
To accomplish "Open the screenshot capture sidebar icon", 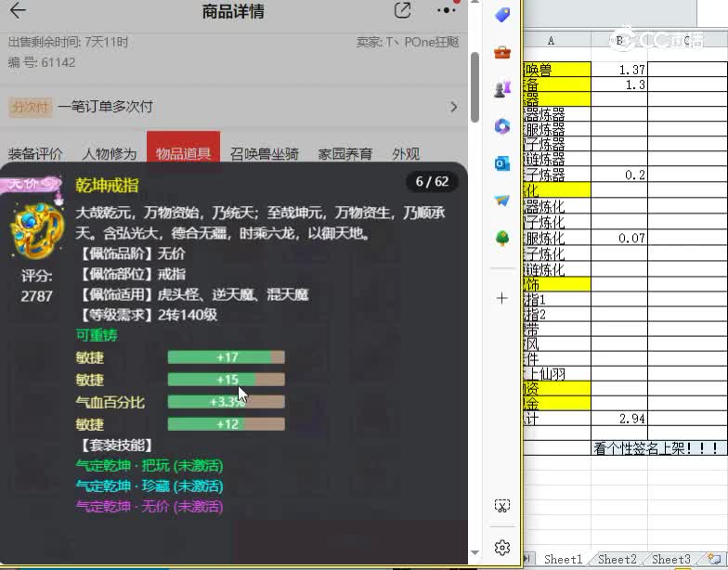I will point(501,505).
